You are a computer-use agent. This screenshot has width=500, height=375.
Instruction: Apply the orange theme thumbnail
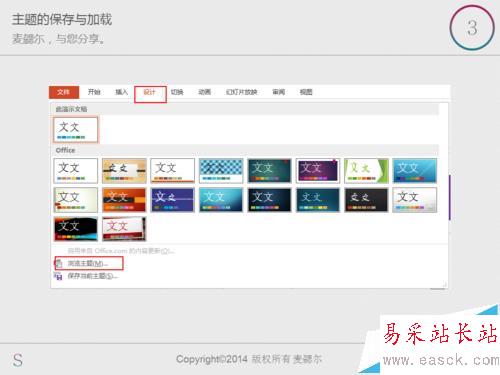pyautogui.click(x=124, y=200)
